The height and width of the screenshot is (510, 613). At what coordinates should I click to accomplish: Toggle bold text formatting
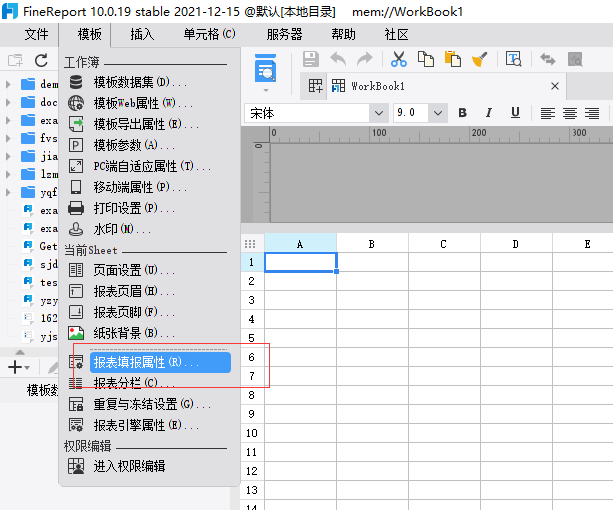click(462, 113)
